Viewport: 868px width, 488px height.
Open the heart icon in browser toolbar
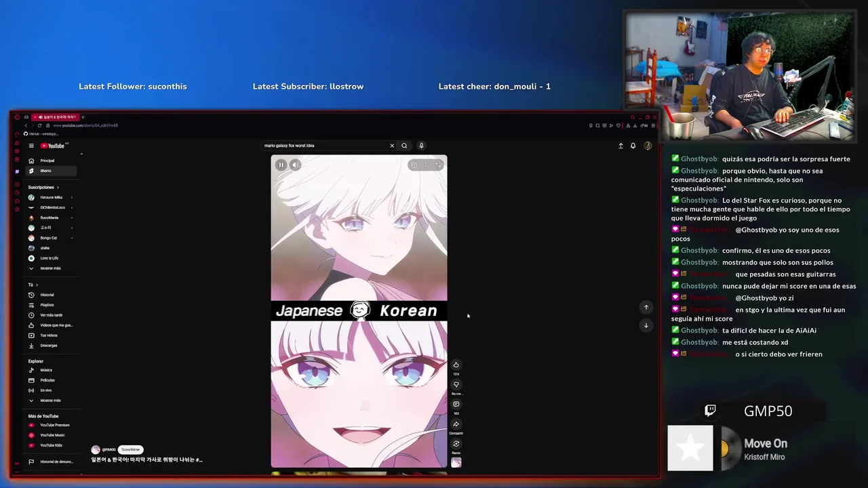[x=618, y=125]
